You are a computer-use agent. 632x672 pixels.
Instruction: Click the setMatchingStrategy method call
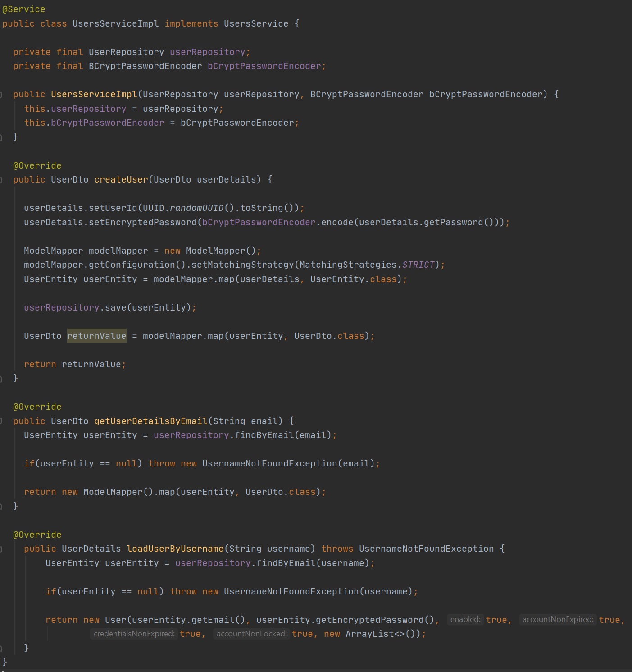point(242,265)
